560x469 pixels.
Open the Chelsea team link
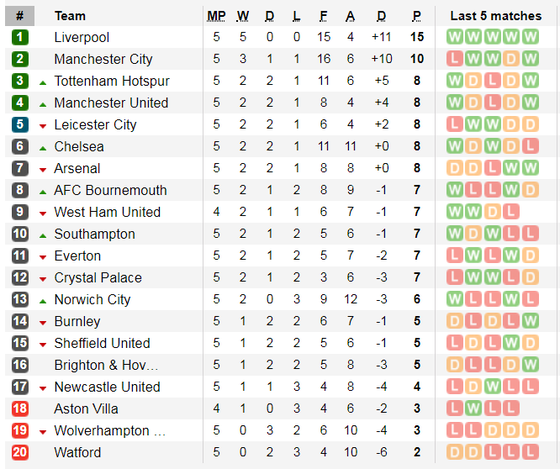(x=79, y=146)
